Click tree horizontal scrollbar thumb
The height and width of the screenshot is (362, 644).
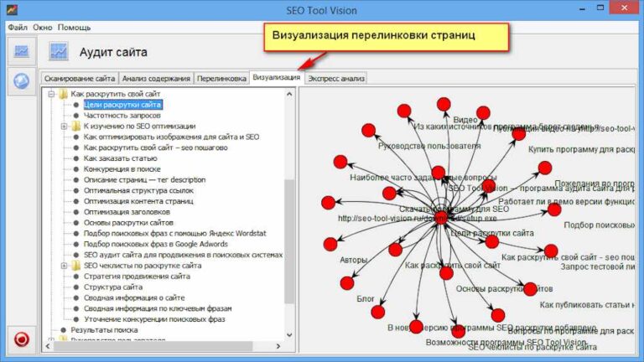(x=153, y=346)
